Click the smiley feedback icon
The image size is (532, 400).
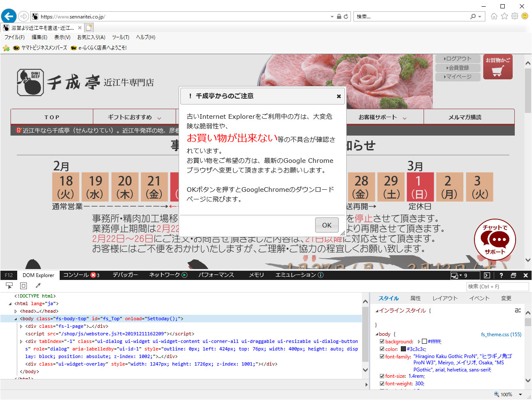pos(525,16)
